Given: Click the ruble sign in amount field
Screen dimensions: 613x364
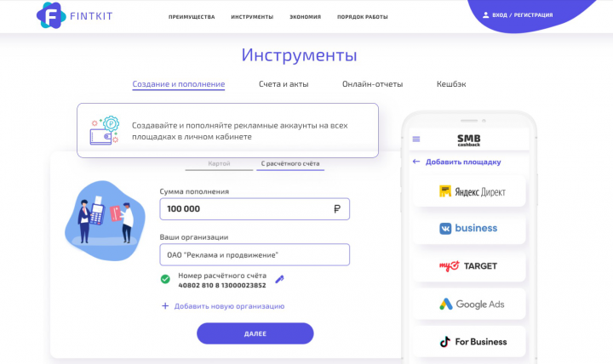Looking at the screenshot, I should [x=337, y=209].
